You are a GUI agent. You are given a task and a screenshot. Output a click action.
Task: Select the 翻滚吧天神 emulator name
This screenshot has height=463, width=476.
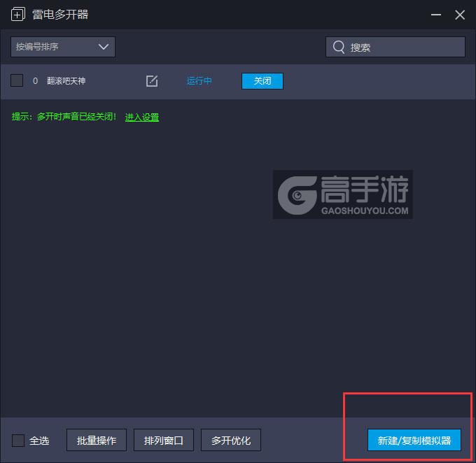click(x=66, y=81)
